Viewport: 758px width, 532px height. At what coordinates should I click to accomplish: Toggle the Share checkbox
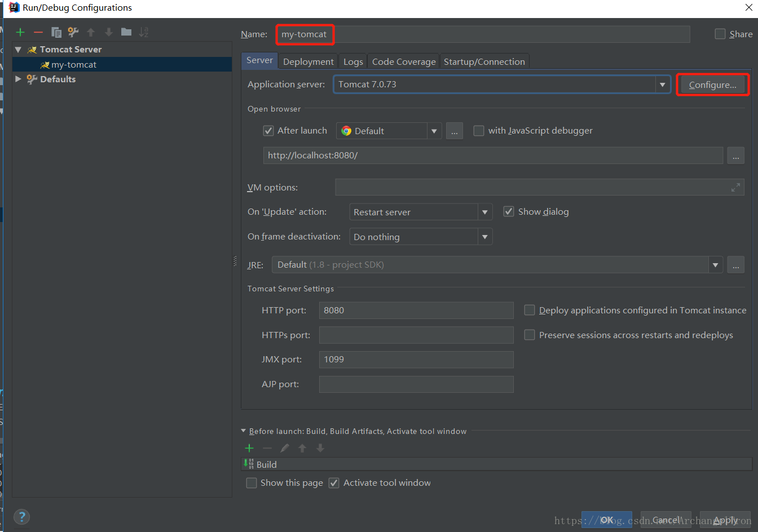coord(720,34)
